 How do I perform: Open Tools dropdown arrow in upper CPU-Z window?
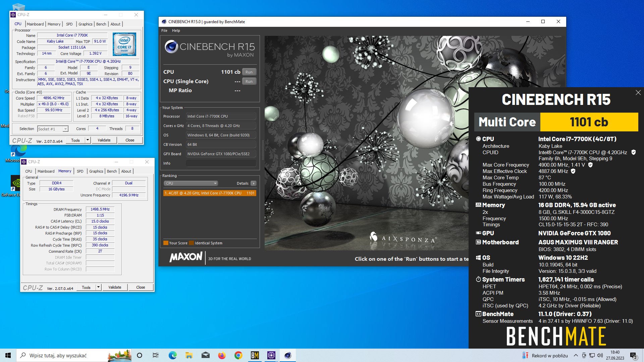pos(88,140)
